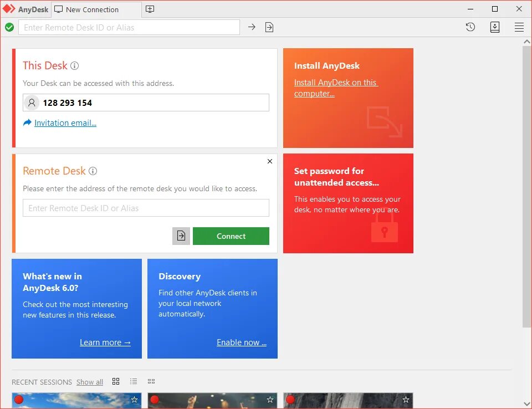Screen dimensions: 532x409
Task: Open the first recent session thumbnail
Action: [x=76, y=401]
